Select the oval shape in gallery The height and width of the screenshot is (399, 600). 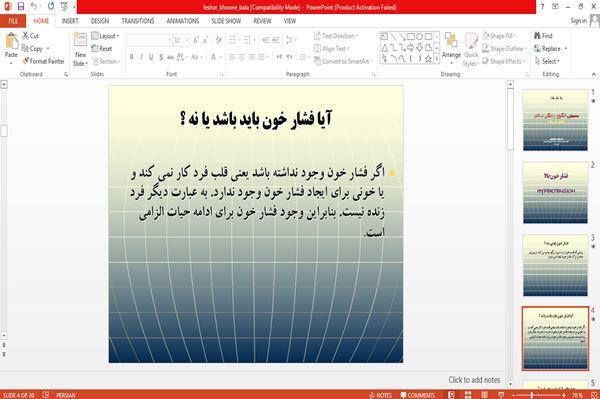(x=420, y=37)
